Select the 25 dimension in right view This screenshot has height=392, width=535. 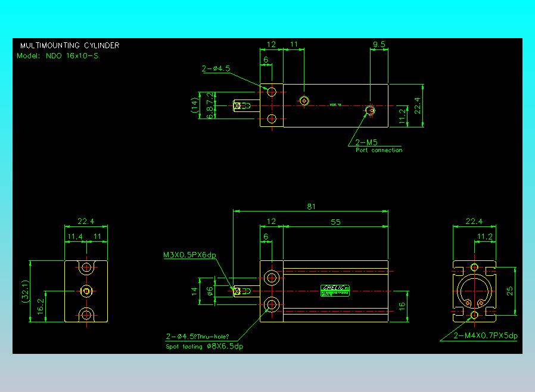(509, 291)
